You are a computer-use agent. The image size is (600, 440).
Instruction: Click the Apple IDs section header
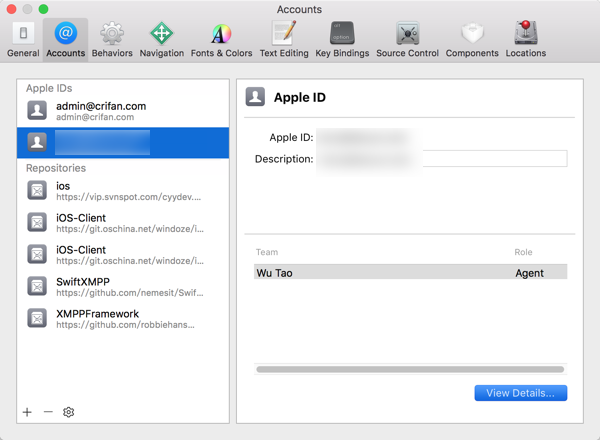point(49,88)
